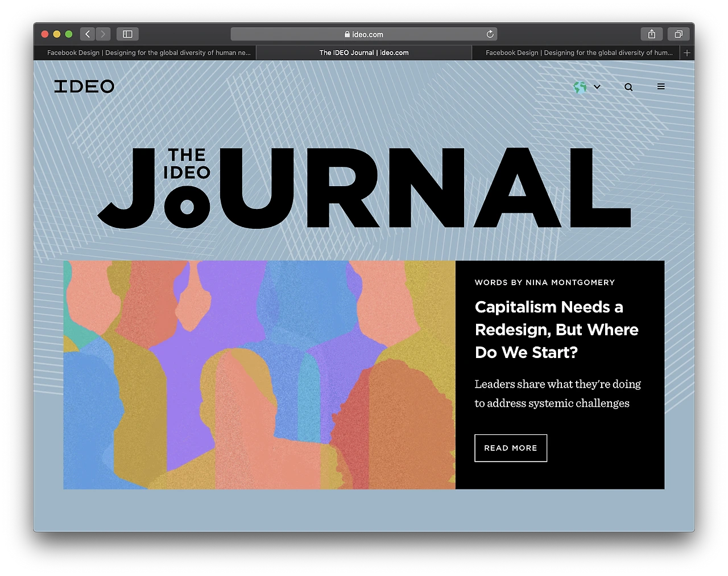Click the large IDEO Journal title
The width and height of the screenshot is (728, 576).
[364, 188]
